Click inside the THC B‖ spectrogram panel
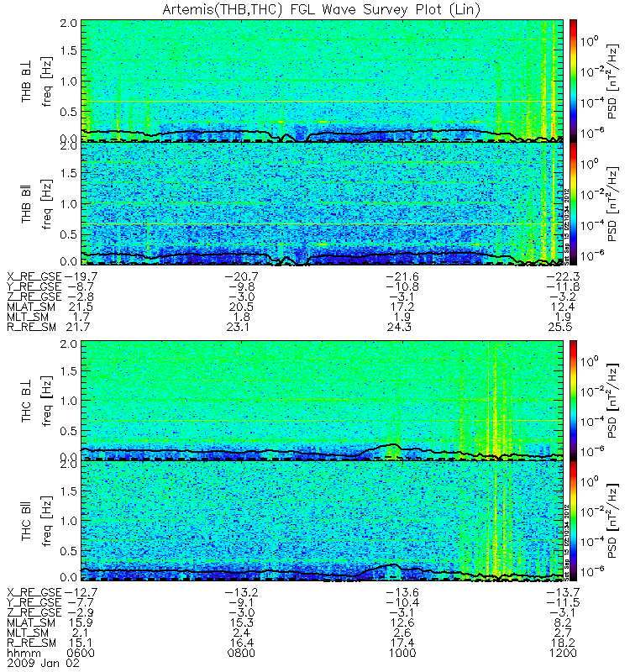The image size is (630, 672). click(322, 521)
